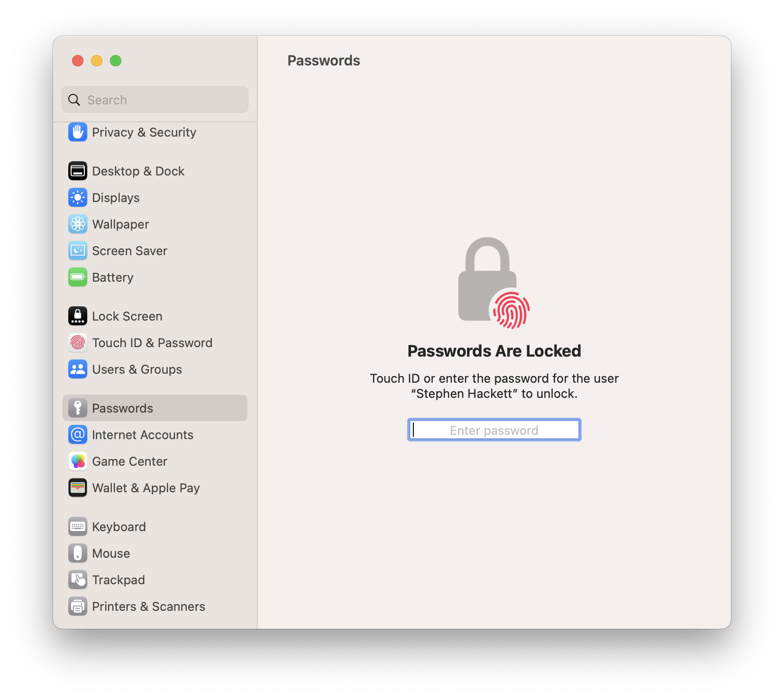The image size is (784, 699).
Task: Select the Displays sun icon
Action: click(x=78, y=198)
